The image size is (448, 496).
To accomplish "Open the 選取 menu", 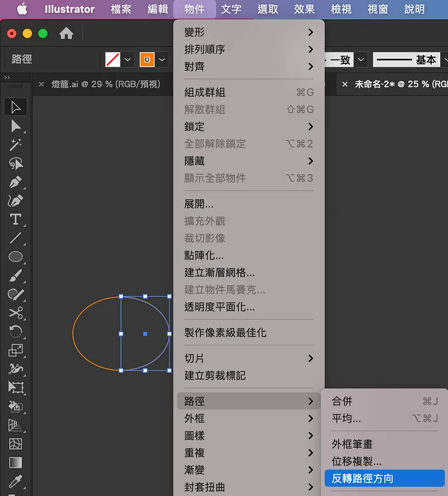I will coord(268,9).
